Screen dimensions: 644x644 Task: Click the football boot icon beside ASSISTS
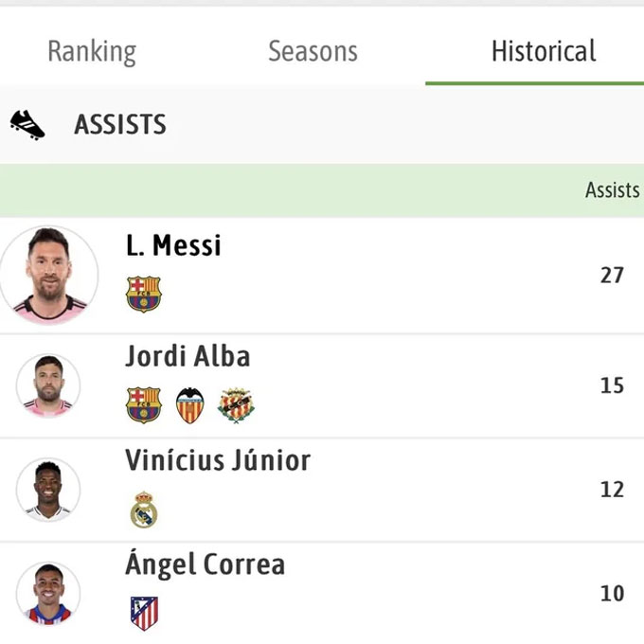(27, 125)
